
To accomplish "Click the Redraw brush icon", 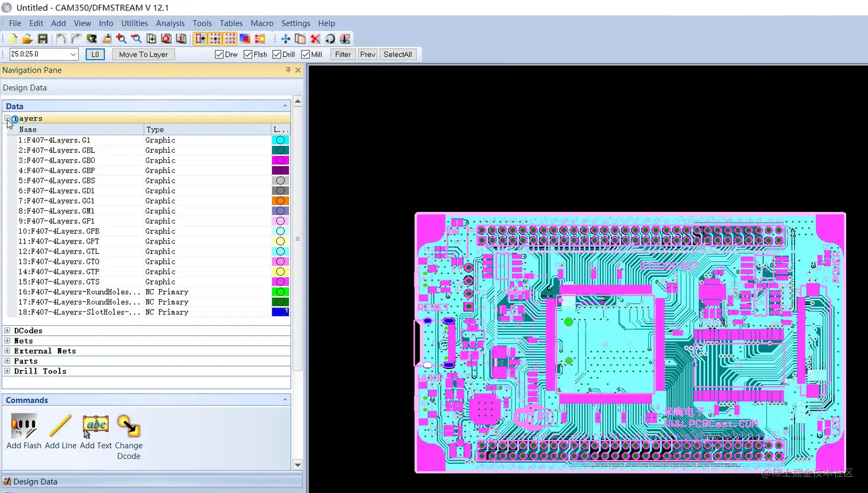I will pyautogui.click(x=107, y=38).
